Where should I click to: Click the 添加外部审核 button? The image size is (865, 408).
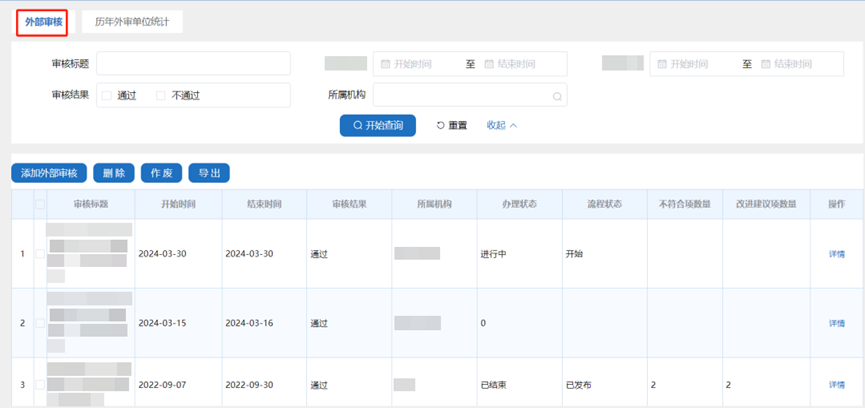49,173
